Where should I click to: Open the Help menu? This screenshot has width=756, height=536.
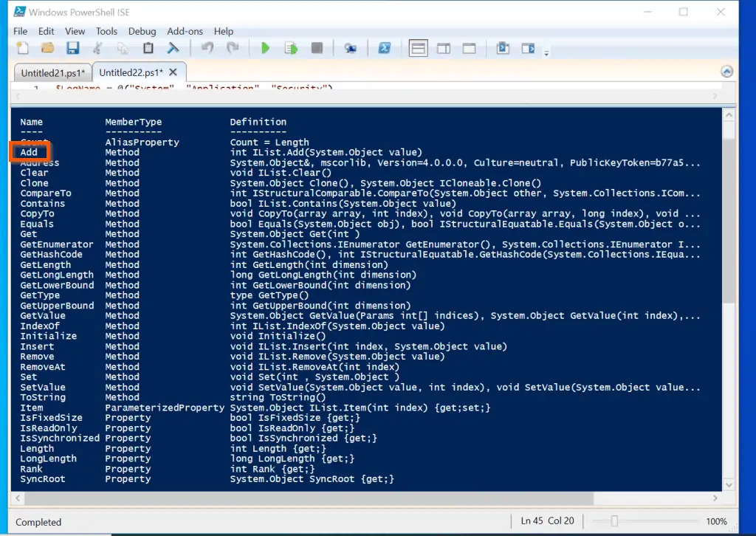(x=224, y=31)
